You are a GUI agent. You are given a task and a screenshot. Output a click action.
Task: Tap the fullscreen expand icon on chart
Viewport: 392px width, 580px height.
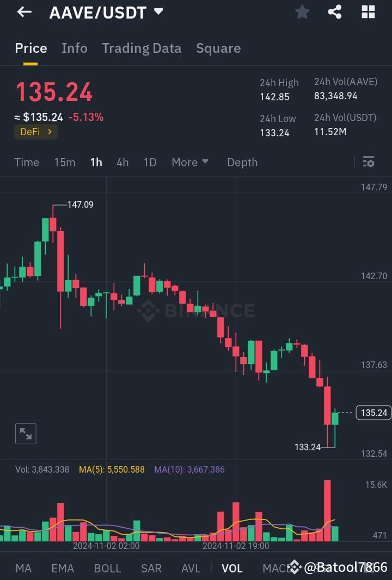tap(25, 433)
